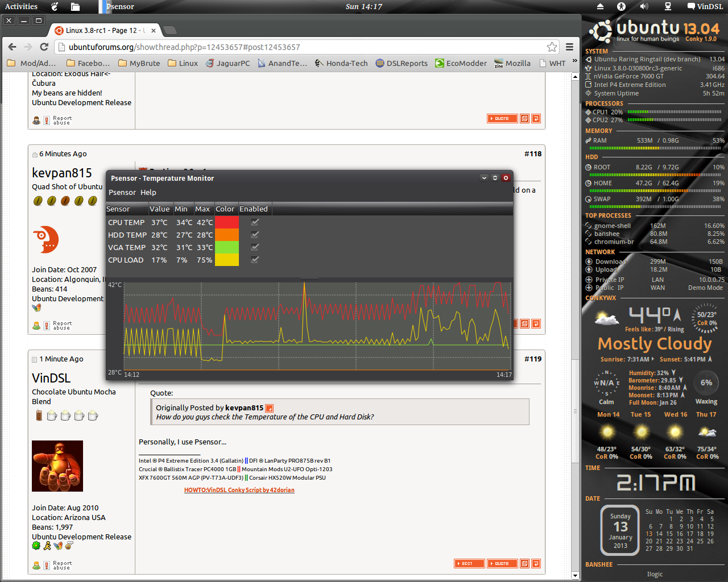This screenshot has width=728, height=582.
Task: Disable the CPU LOAD sensor checkbox
Action: 255,260
